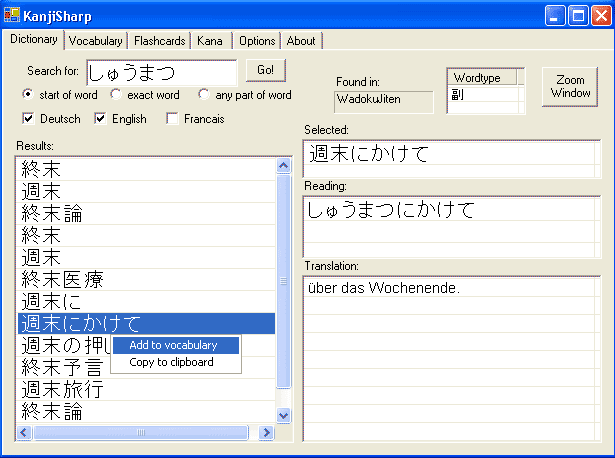Click the results list scroll up arrow
Image resolution: width=615 pixels, height=458 pixels.
[283, 165]
